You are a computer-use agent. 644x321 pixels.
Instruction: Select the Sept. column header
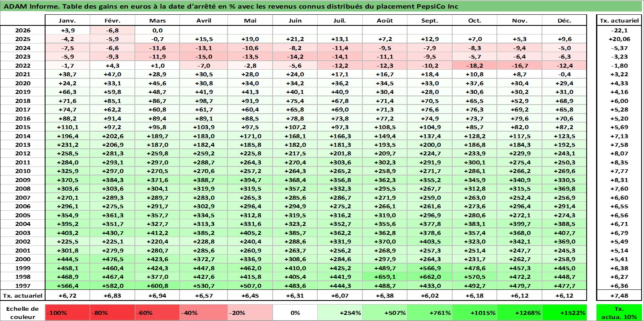(x=430, y=20)
